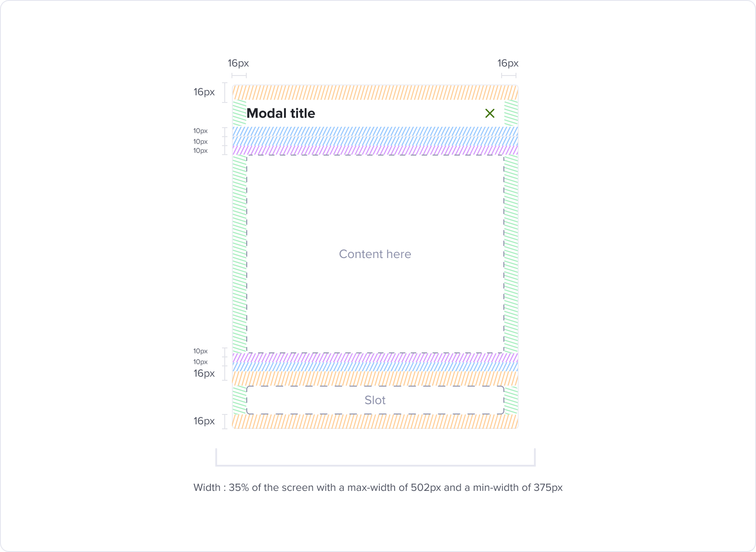
Task: Select the Modal title heading text
Action: (281, 113)
